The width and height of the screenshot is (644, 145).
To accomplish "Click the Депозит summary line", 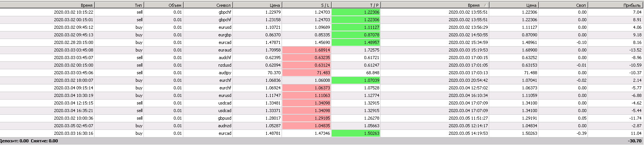I will click(x=29, y=141).
